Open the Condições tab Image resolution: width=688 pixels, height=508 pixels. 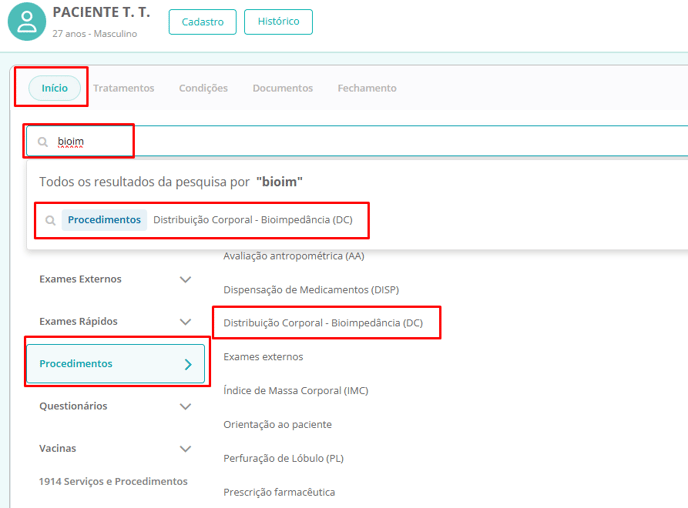[203, 88]
